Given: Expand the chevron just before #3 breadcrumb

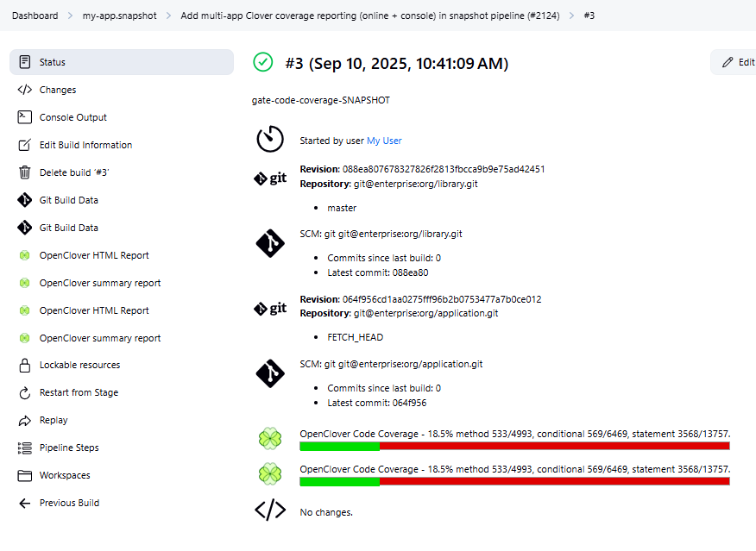Looking at the screenshot, I should click(x=571, y=16).
